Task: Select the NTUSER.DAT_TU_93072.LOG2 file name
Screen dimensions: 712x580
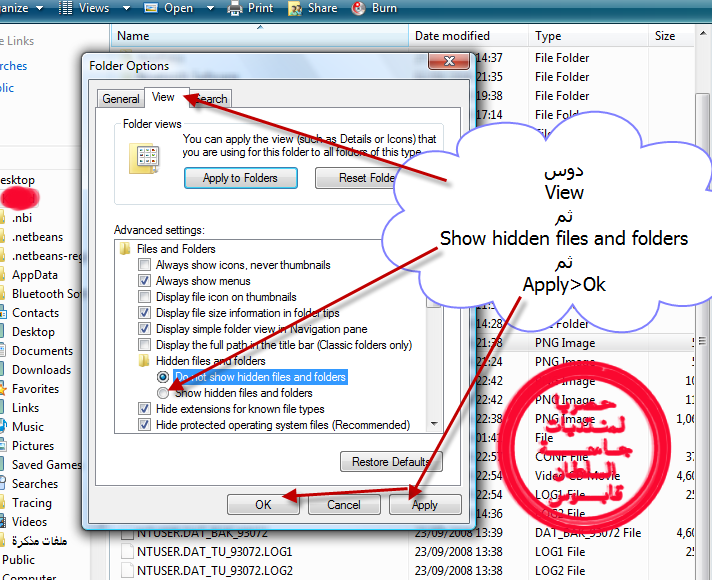Action: [x=214, y=570]
